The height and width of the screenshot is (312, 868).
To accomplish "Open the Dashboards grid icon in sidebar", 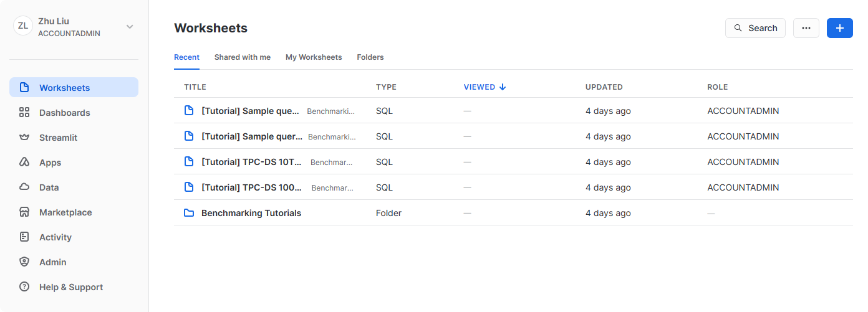I will coord(24,113).
